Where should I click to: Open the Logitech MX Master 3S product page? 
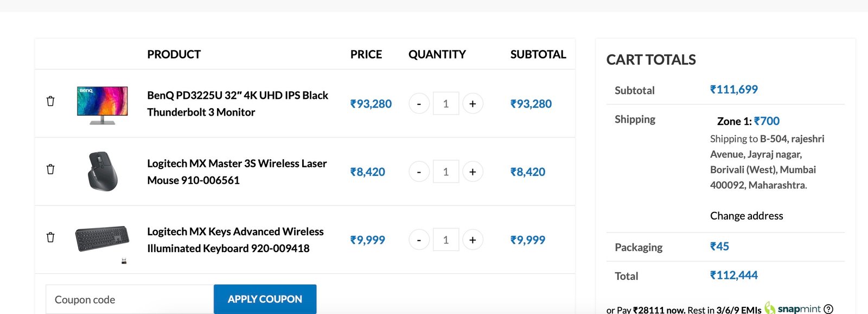pos(237,171)
